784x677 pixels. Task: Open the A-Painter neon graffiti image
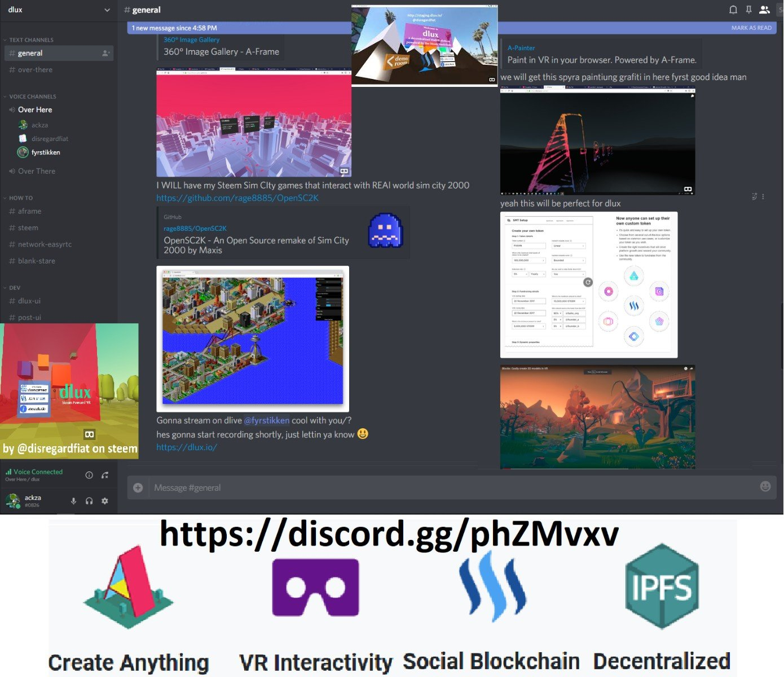pos(597,141)
